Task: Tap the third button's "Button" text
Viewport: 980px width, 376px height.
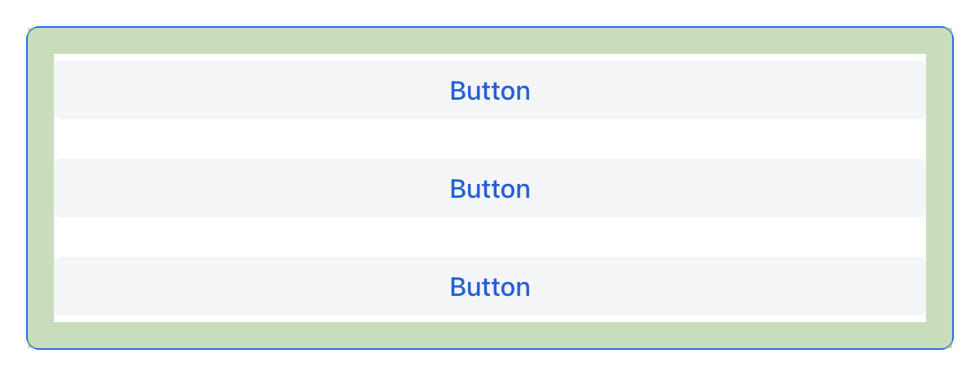Action: point(490,287)
